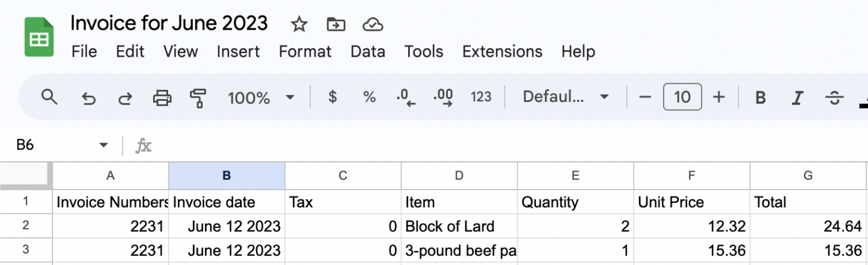Click the Invoice Numbers cell
This screenshot has height=265, width=868.
[111, 202]
